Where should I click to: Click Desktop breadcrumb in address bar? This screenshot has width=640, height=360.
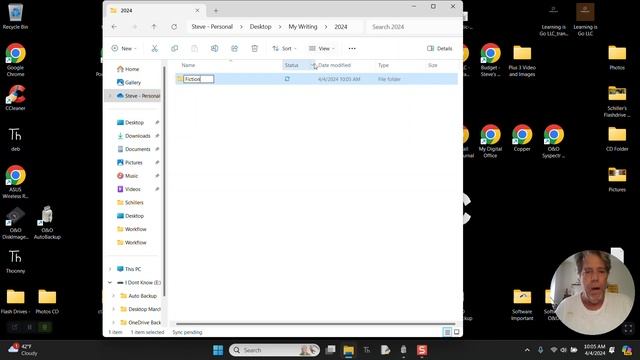tap(260, 27)
